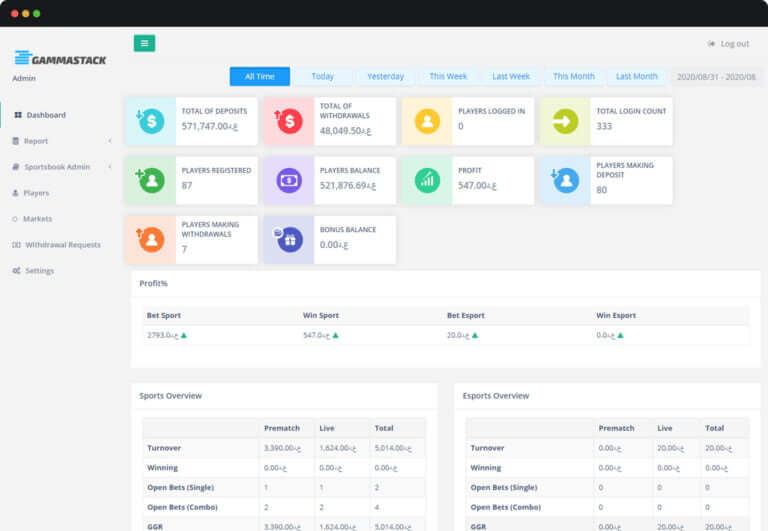Click the Markets circle icon in sidebar

[x=15, y=219]
